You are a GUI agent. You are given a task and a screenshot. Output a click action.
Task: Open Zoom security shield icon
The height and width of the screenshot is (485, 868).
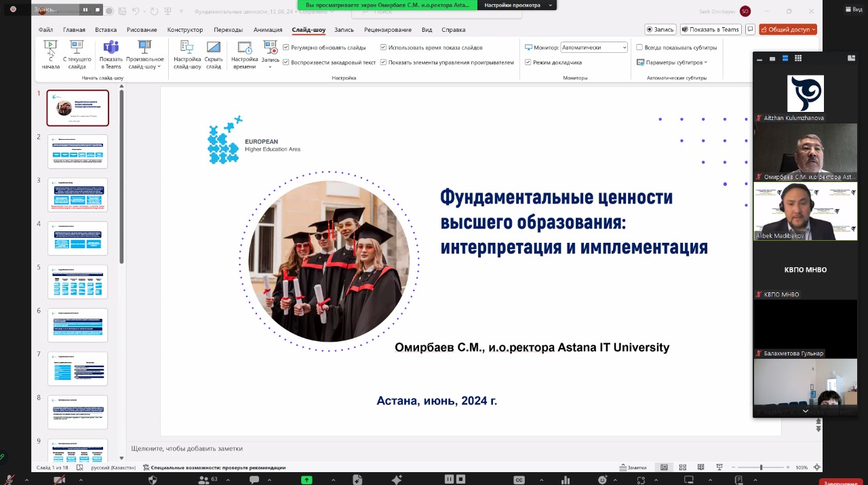153,480
